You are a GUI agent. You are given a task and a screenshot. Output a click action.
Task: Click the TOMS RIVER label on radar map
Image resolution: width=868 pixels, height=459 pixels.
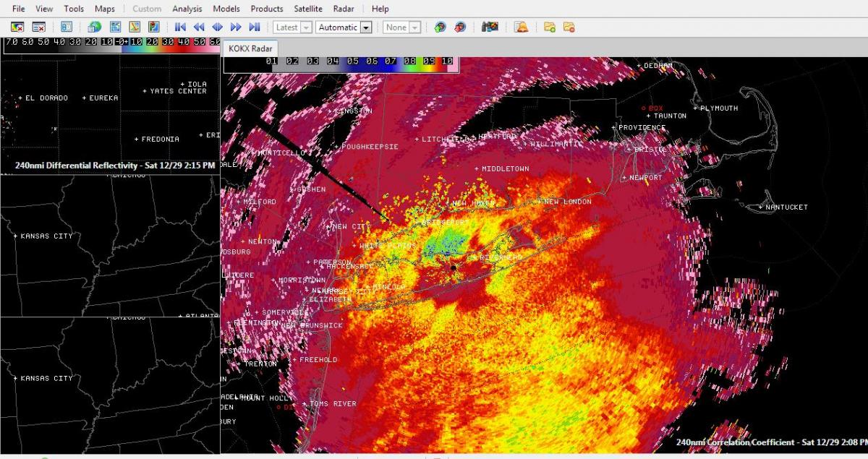click(333, 404)
